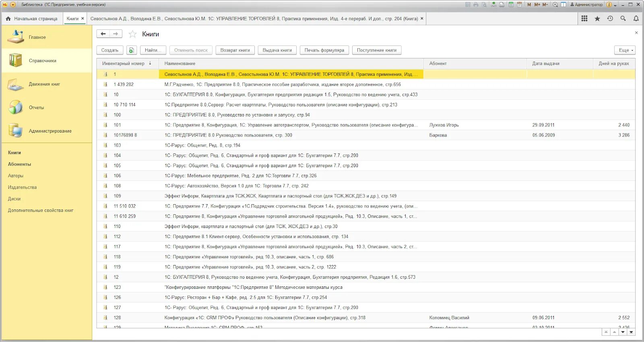Image resolution: width=644 pixels, height=342 pixels.
Task: Open the notifications bell icon
Action: tap(636, 19)
